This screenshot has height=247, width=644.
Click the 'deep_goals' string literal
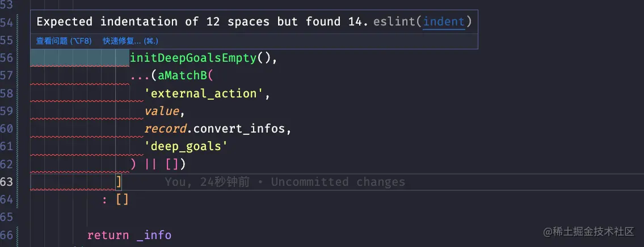pyautogui.click(x=186, y=147)
